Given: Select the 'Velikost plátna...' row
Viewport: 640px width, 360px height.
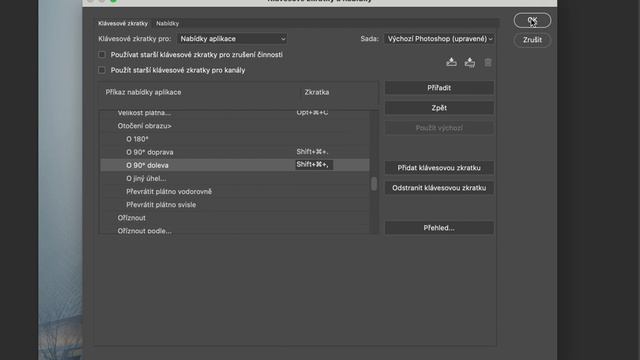Looking at the screenshot, I should [x=235, y=113].
